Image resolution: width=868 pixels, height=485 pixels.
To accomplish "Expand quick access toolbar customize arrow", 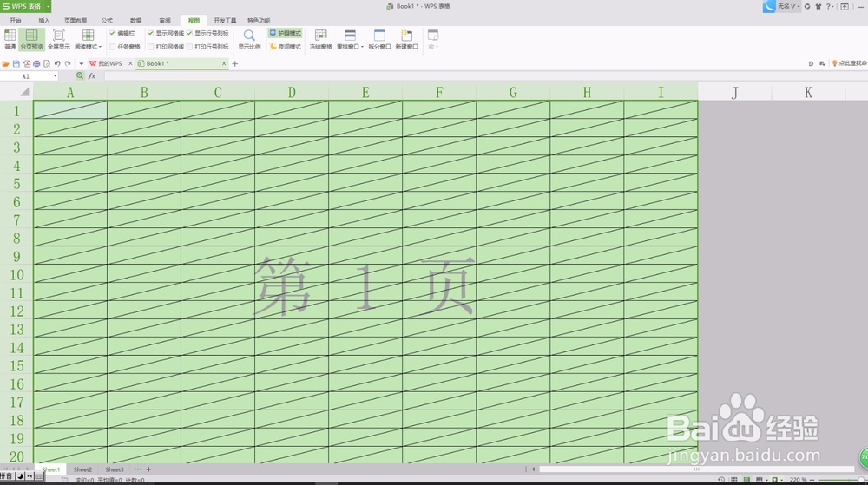I will click(82, 63).
